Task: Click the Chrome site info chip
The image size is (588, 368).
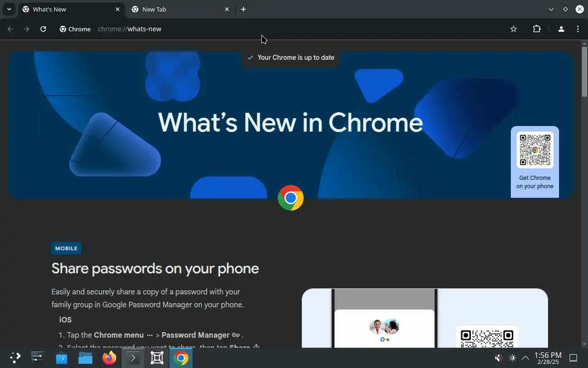Action: (75, 29)
